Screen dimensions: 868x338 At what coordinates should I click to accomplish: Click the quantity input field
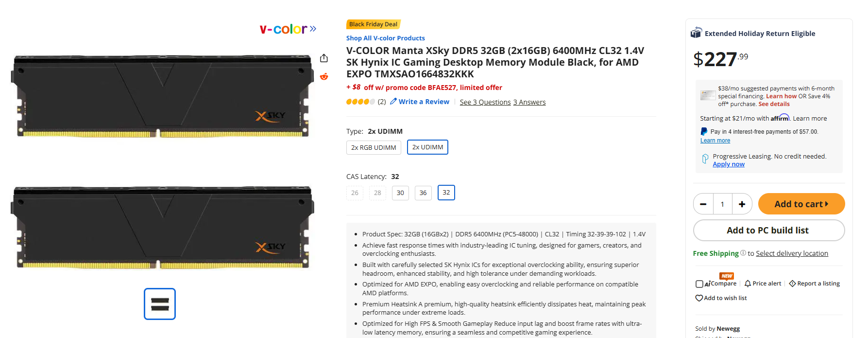point(722,204)
